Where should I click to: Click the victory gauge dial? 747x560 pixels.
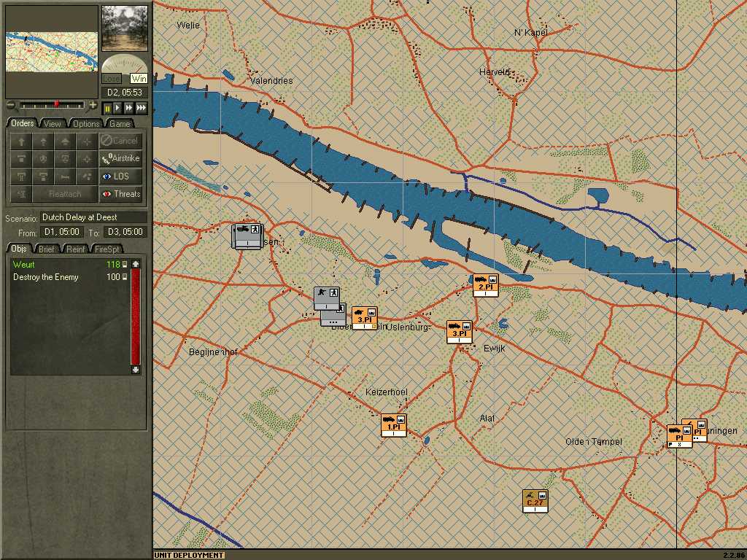coord(124,63)
